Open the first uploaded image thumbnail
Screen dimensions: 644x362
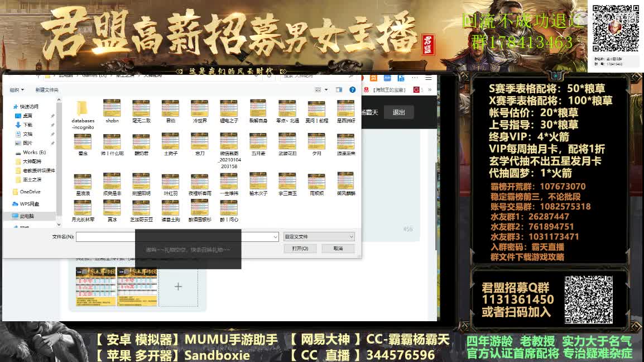click(95, 287)
